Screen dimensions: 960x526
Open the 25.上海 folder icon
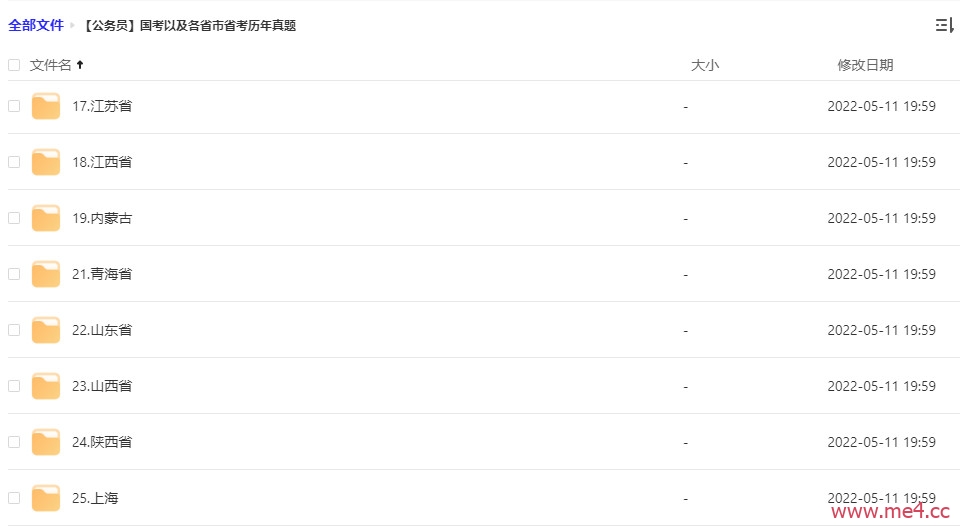pos(46,498)
